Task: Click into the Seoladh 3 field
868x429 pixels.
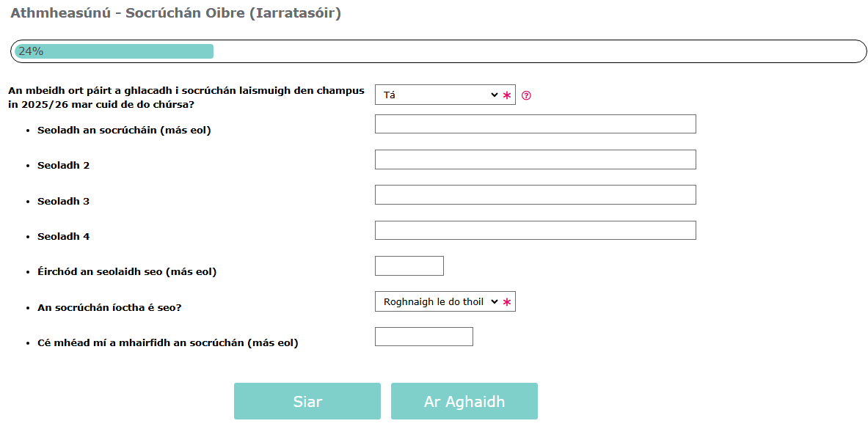Action: tap(536, 195)
